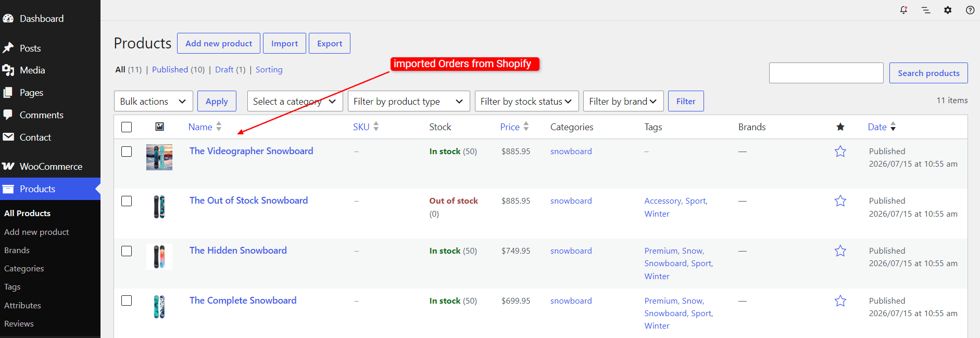Click the sort arrow next to Date column
The height and width of the screenshot is (338, 980).
pyautogui.click(x=893, y=127)
